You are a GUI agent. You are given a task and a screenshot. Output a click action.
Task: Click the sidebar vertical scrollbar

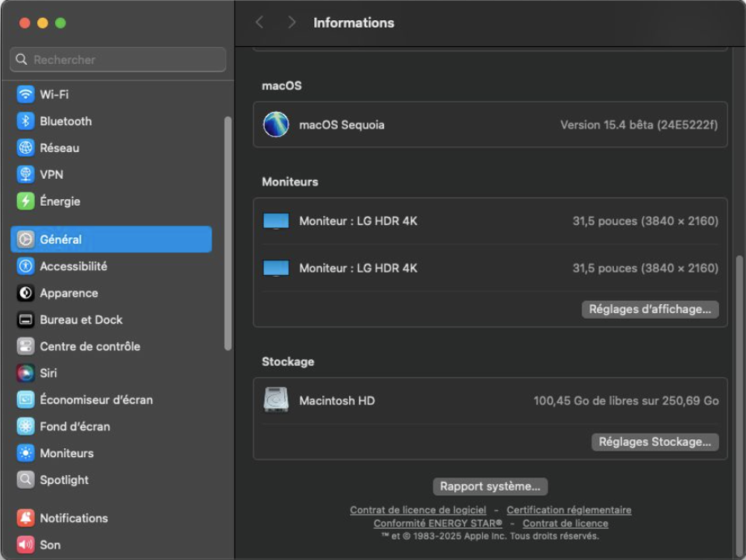coord(228,233)
